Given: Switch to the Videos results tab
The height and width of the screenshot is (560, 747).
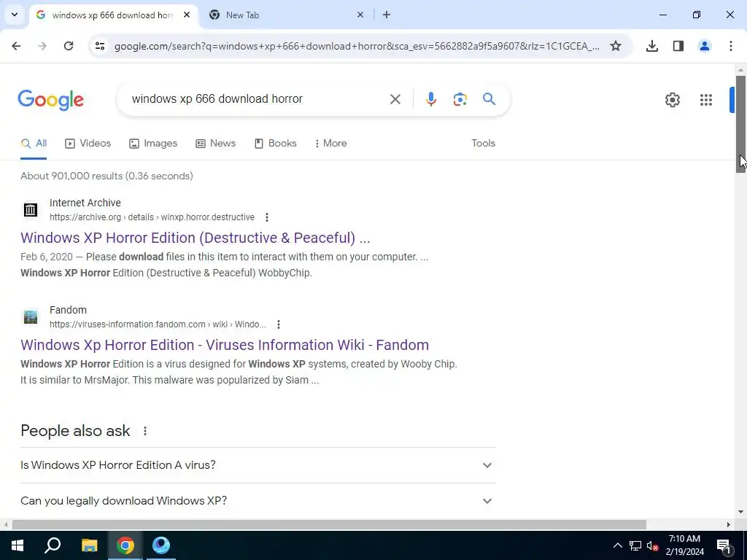Looking at the screenshot, I should (88, 144).
